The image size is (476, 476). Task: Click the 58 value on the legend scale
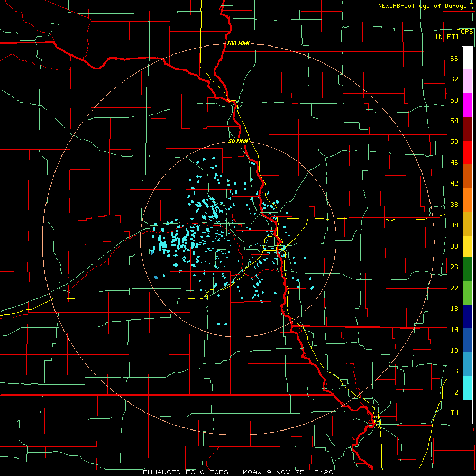click(x=454, y=100)
